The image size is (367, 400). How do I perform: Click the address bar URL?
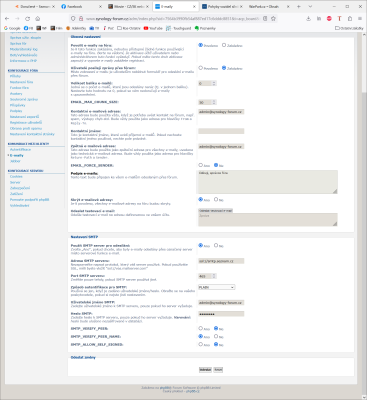coord(172,19)
